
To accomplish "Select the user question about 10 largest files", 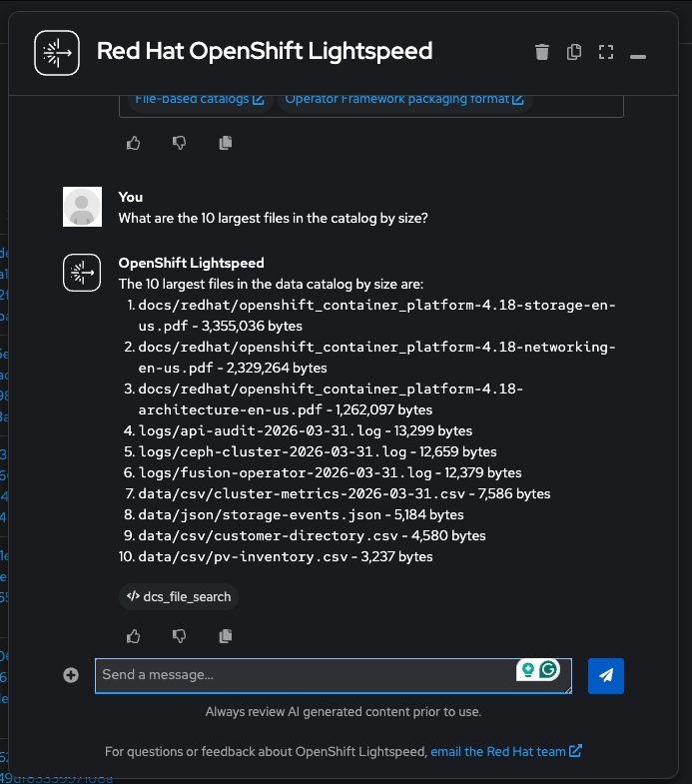I will tap(273, 218).
